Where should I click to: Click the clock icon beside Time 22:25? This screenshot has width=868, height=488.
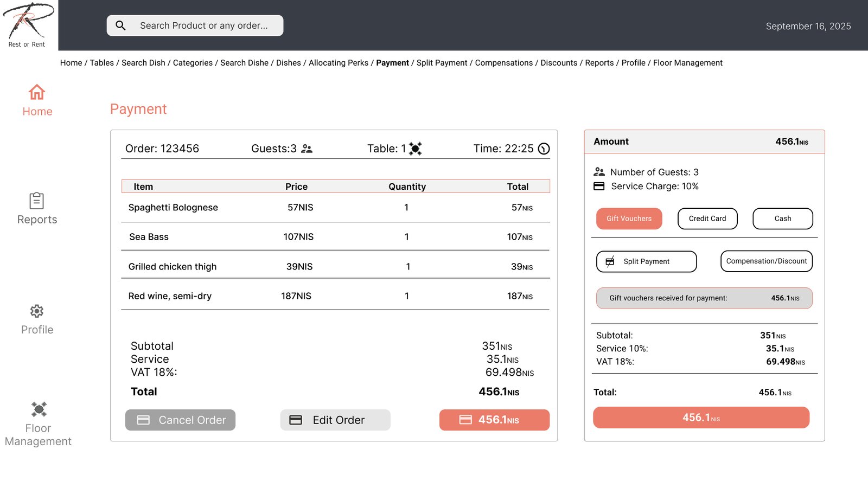click(x=544, y=149)
